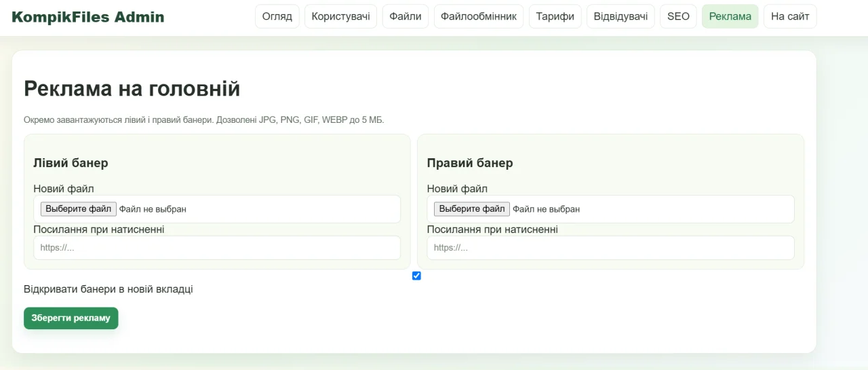Open the Огляд tab
The height and width of the screenshot is (370, 868).
pyautogui.click(x=277, y=16)
